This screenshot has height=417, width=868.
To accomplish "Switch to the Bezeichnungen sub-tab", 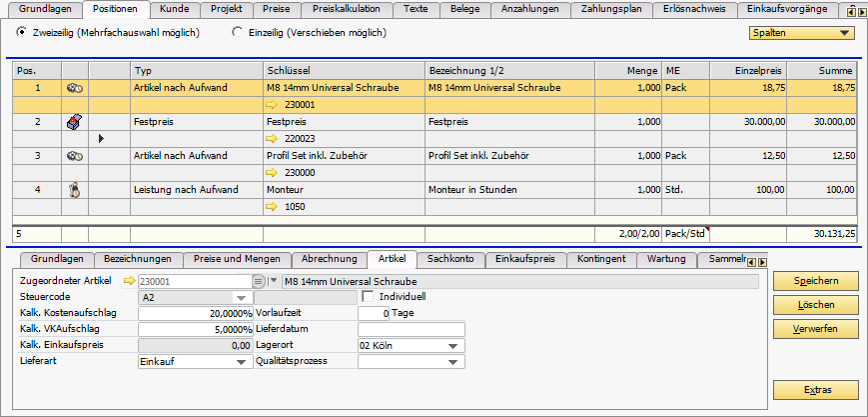I will (137, 259).
